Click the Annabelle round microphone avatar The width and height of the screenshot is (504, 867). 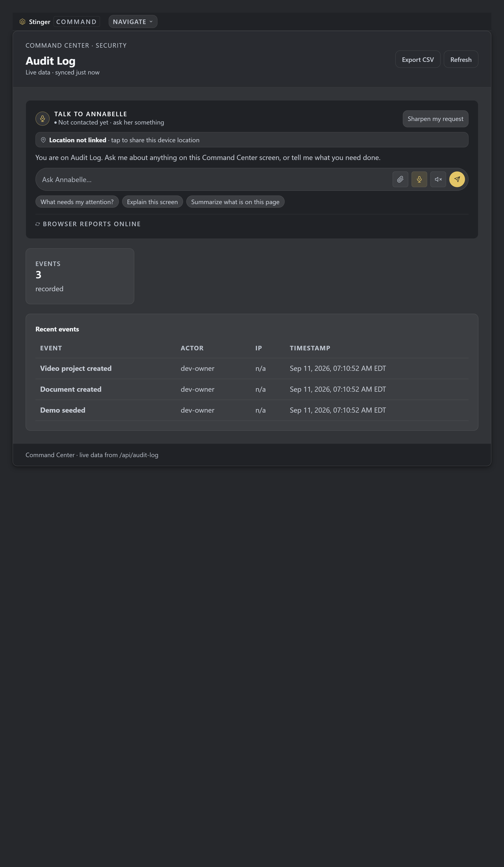click(43, 119)
